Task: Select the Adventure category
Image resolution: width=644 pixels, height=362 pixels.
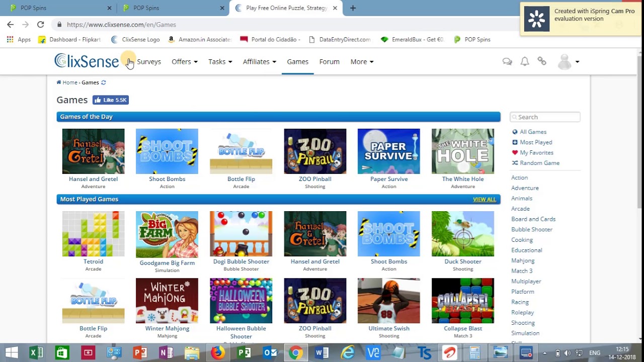Action: tap(525, 188)
